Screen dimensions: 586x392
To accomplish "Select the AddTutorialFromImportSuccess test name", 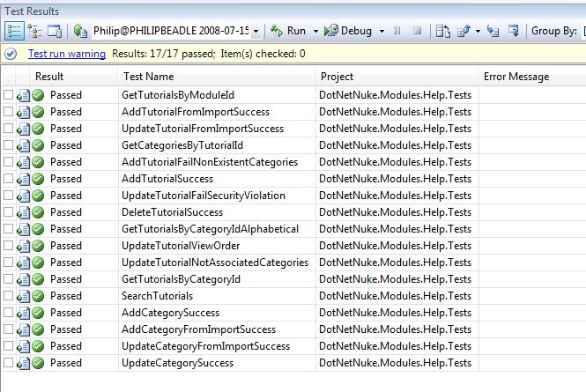I will tap(196, 112).
